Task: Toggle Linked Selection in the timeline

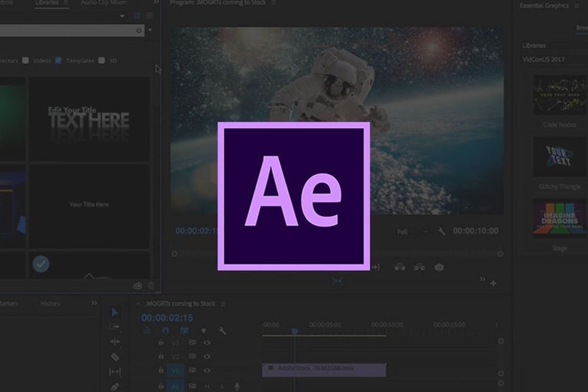Action: [x=184, y=331]
